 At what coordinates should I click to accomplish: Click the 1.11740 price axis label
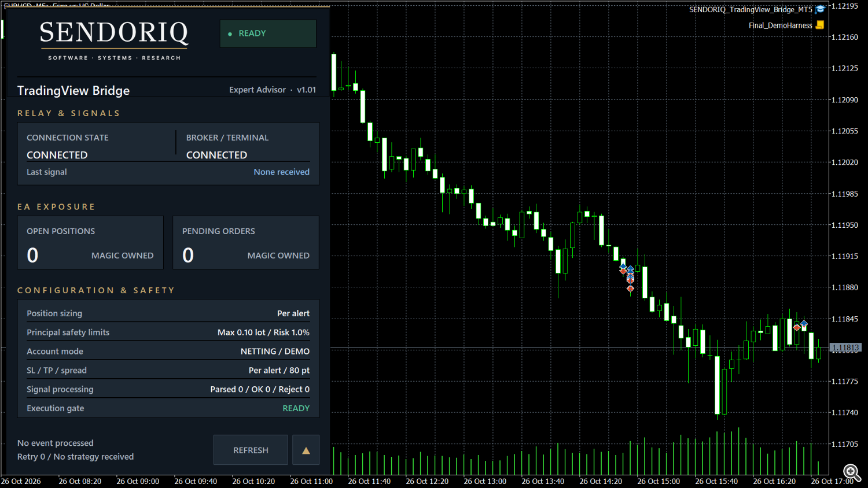845,413
